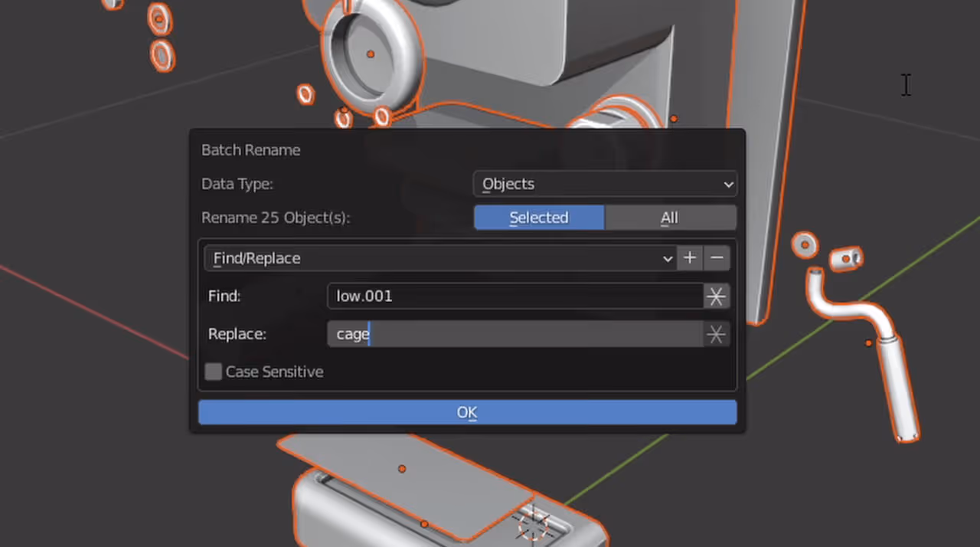Screen dimensions: 980x547
Task: Toggle regular expressions icon beside Replace field
Action: [715, 333]
